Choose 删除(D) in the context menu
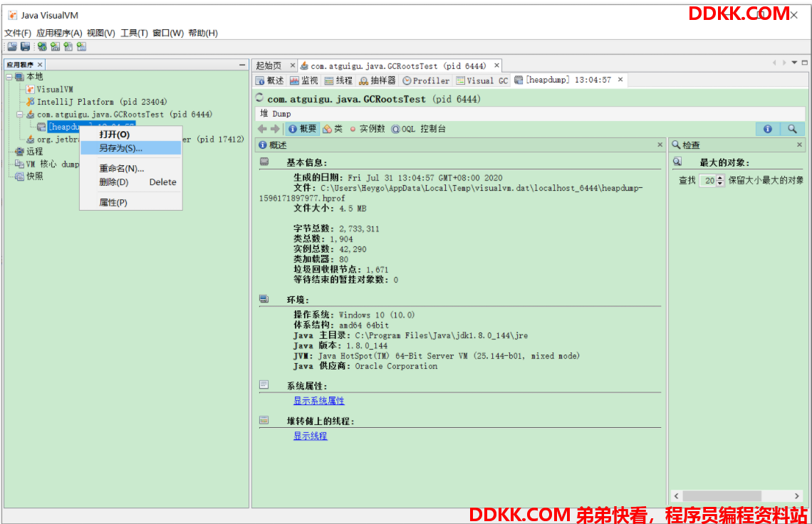 130,182
